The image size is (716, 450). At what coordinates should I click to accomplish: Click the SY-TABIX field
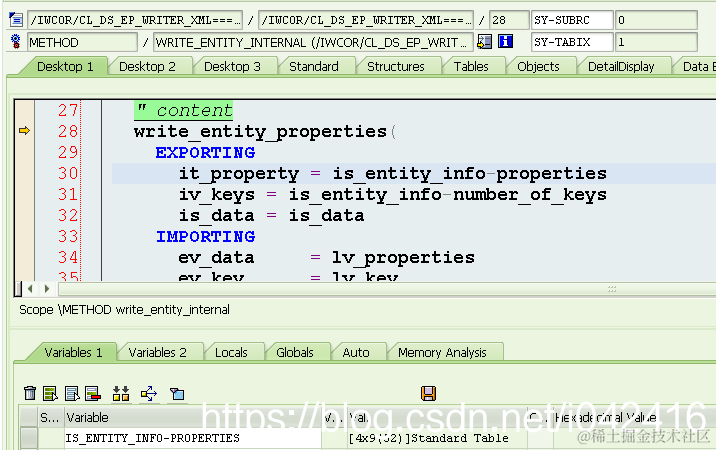click(x=572, y=42)
